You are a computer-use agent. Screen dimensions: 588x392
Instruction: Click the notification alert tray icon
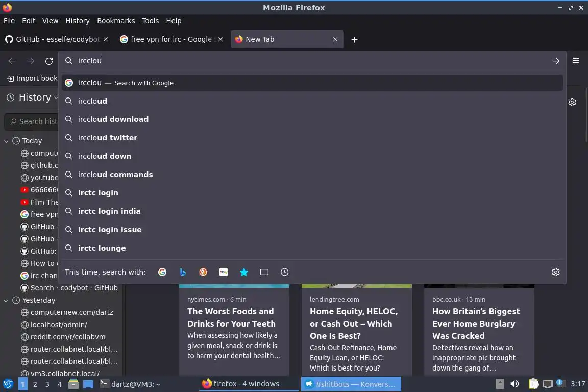tap(559, 383)
